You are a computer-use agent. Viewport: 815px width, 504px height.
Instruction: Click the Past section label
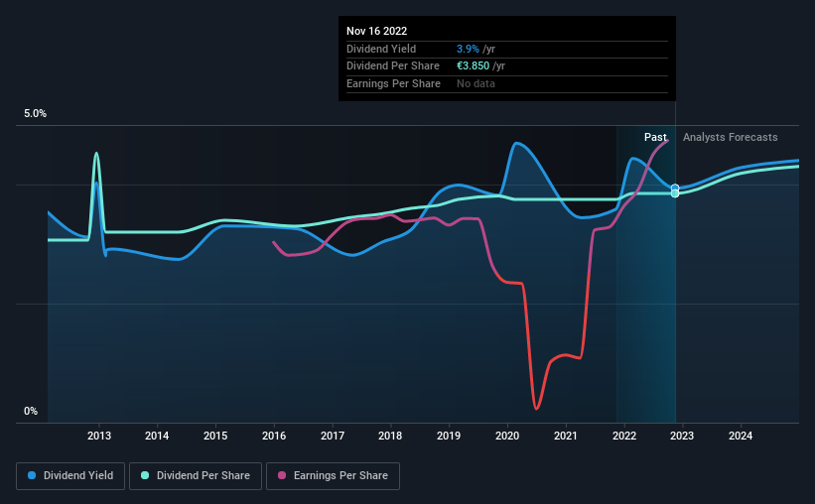pyautogui.click(x=655, y=137)
